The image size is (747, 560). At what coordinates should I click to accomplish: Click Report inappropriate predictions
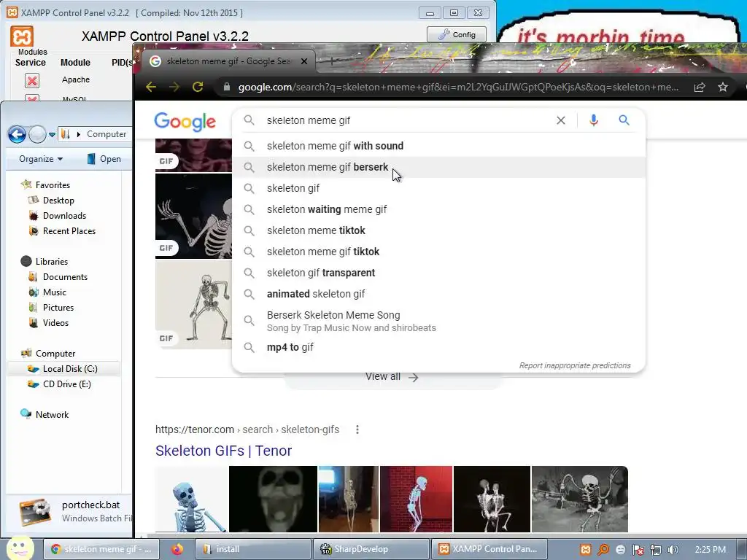coord(575,365)
